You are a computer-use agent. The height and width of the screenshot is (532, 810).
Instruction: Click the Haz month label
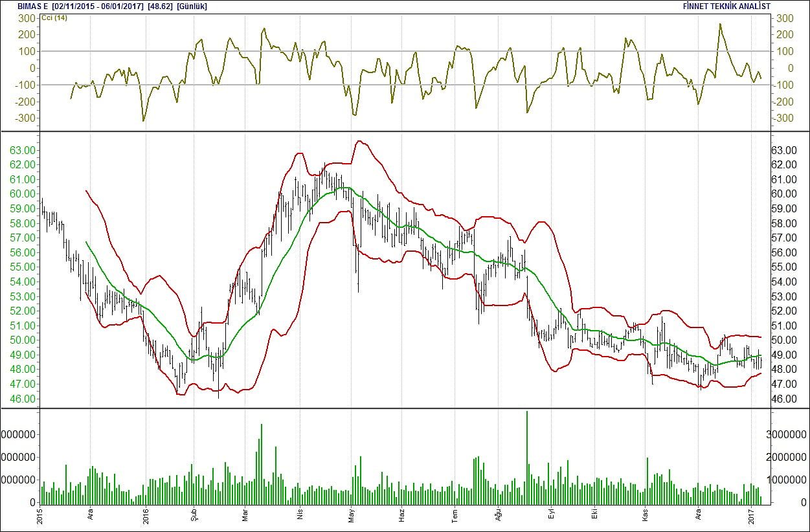(x=401, y=516)
